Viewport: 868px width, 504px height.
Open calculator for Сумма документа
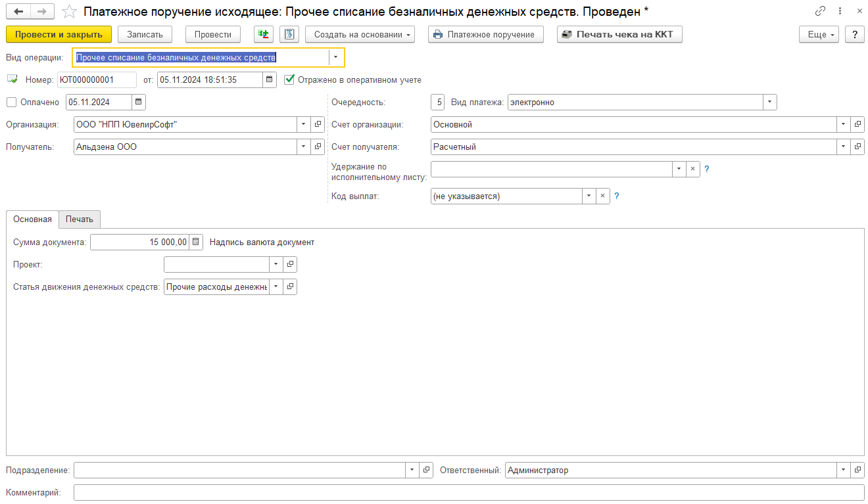[x=196, y=242]
